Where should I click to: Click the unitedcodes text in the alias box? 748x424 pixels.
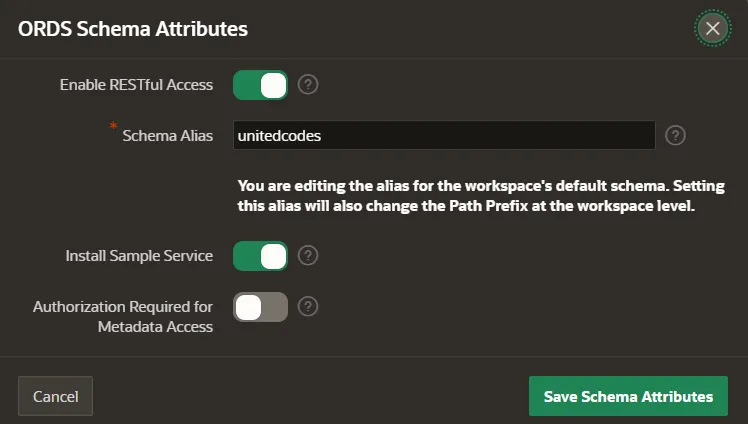click(279, 136)
